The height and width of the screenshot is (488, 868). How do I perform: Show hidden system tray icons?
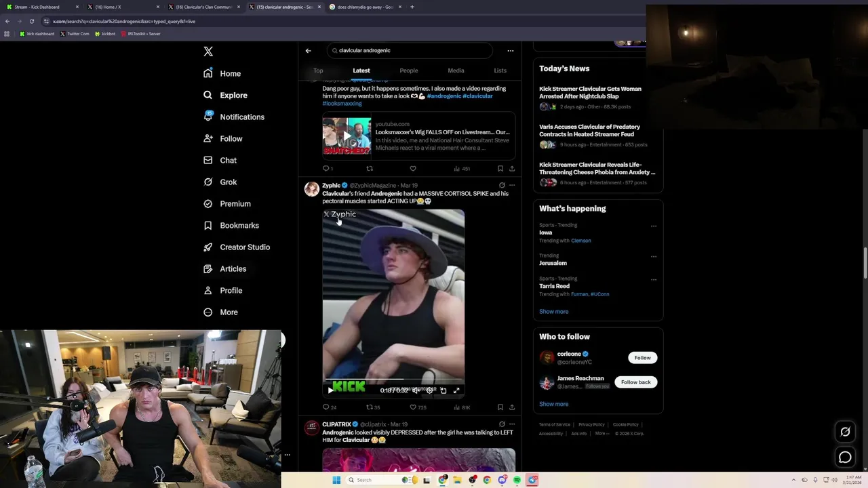tap(795, 480)
